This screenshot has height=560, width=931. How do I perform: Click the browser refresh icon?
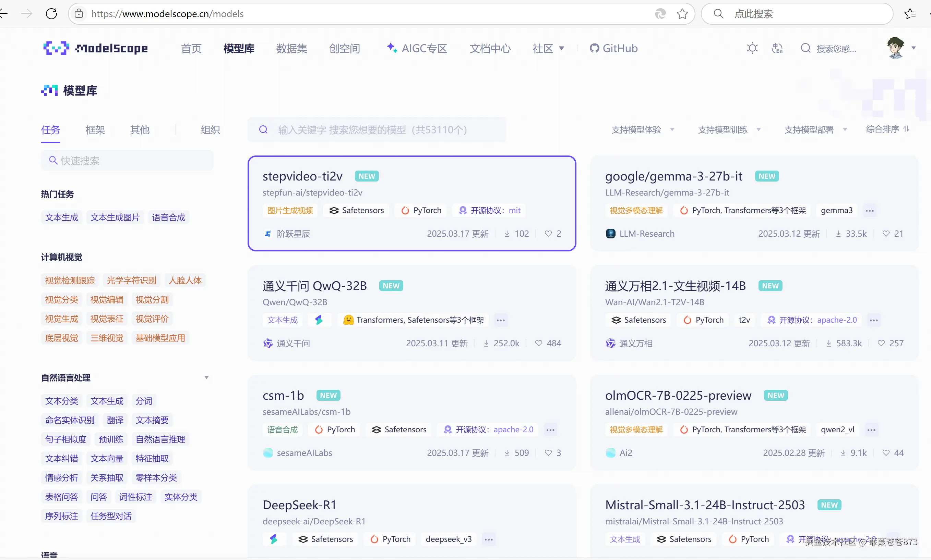[x=51, y=14]
